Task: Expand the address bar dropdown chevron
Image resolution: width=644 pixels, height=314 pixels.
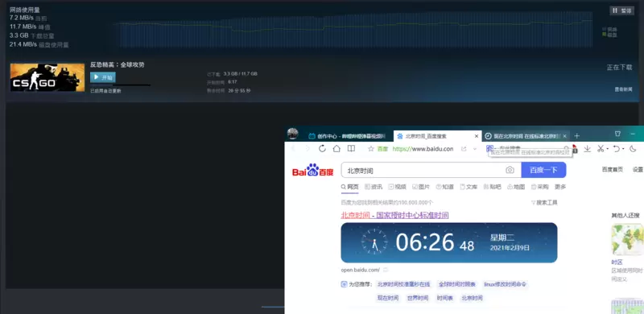Action: tap(475, 149)
